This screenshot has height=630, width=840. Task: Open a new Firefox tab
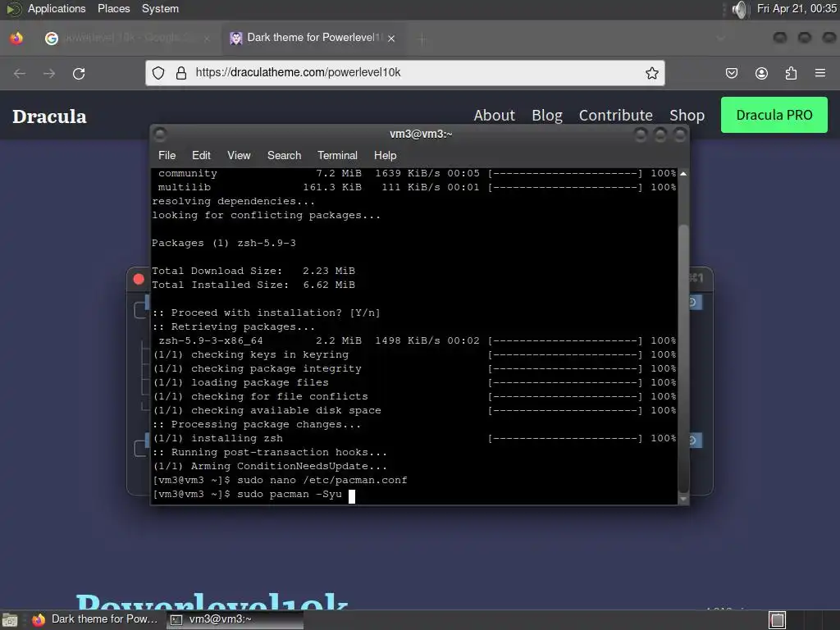click(x=422, y=39)
